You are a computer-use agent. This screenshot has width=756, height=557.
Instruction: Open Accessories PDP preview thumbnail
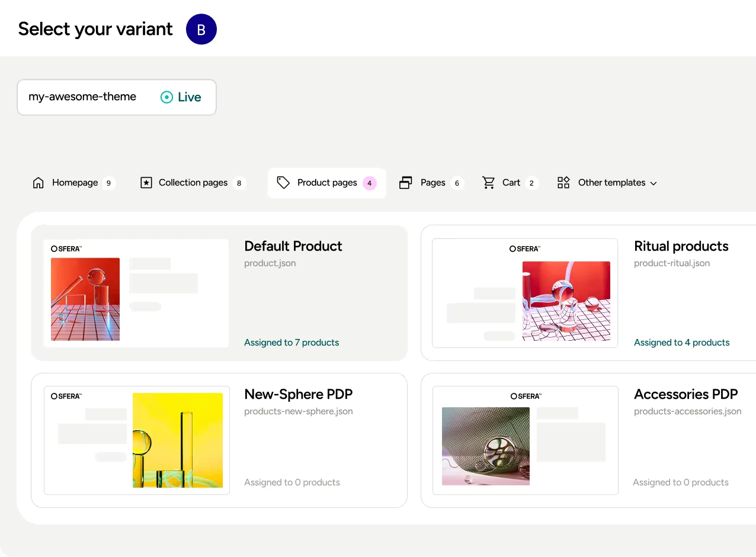(526, 440)
